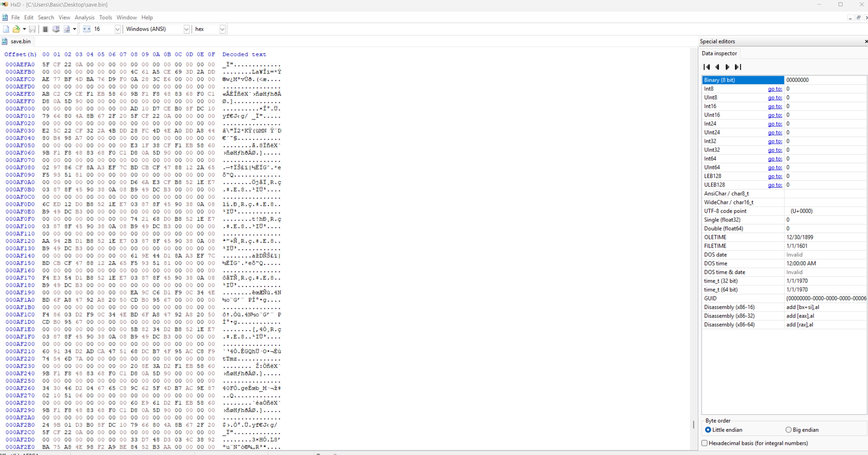Open the File menu
The image size is (868, 455).
pyautogui.click(x=16, y=17)
